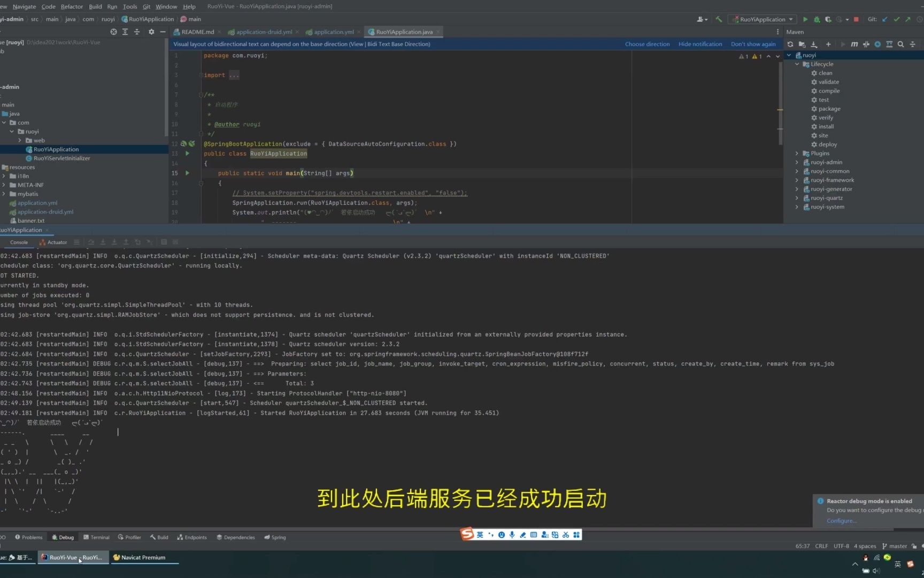The height and width of the screenshot is (578, 924).
Task: Add a Maven project with the plus icon
Action: (828, 44)
